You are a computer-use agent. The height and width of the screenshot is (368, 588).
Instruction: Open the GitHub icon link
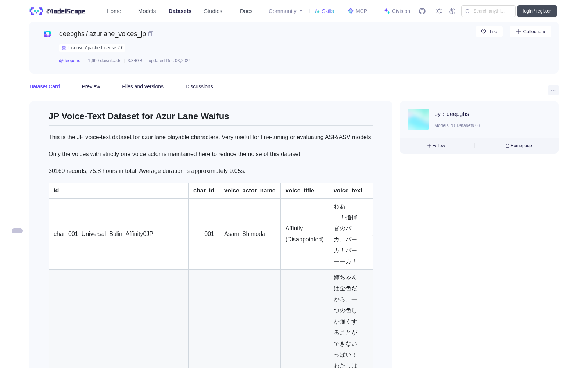422,11
